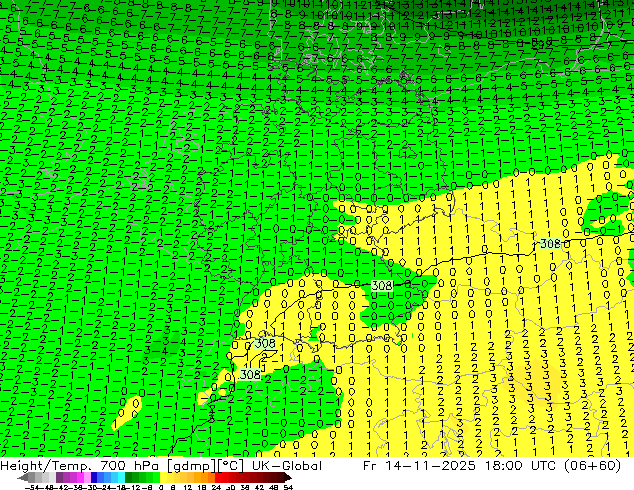Viewport: 634px width, 490px height.
Task: Click the 'Height/Temp.' title text
Action: pyautogui.click(x=47, y=466)
